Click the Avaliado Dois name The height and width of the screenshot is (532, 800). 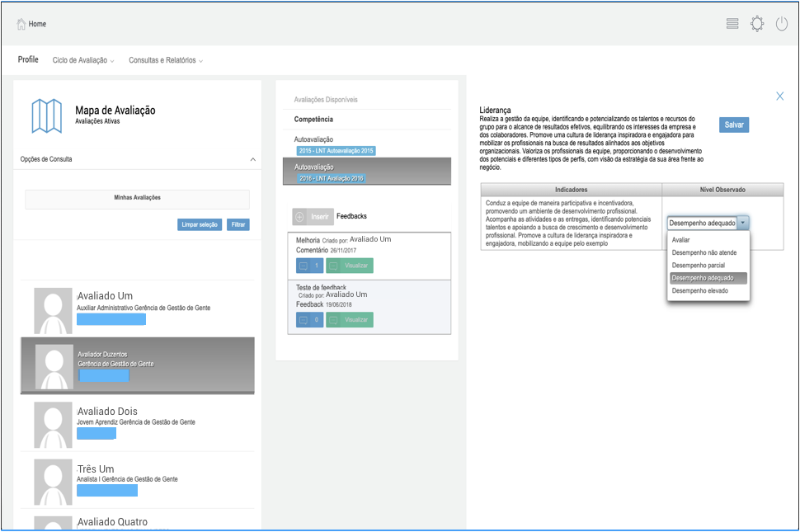pos(107,411)
